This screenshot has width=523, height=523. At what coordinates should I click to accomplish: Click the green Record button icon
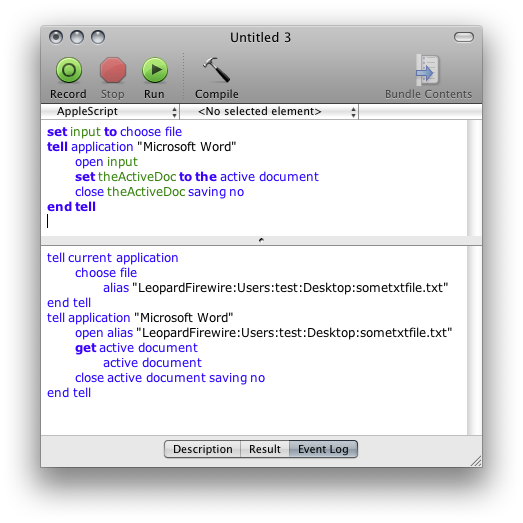(x=69, y=70)
